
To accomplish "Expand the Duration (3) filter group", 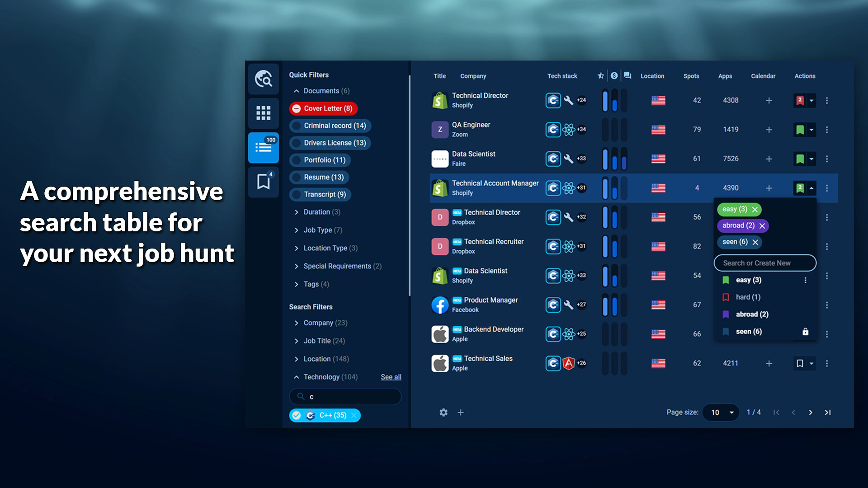I will pos(317,212).
